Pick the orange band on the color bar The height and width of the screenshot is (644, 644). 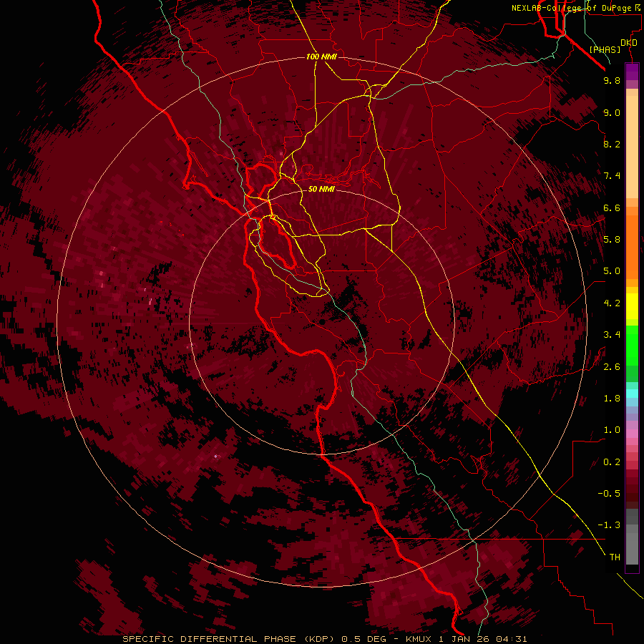[632, 248]
